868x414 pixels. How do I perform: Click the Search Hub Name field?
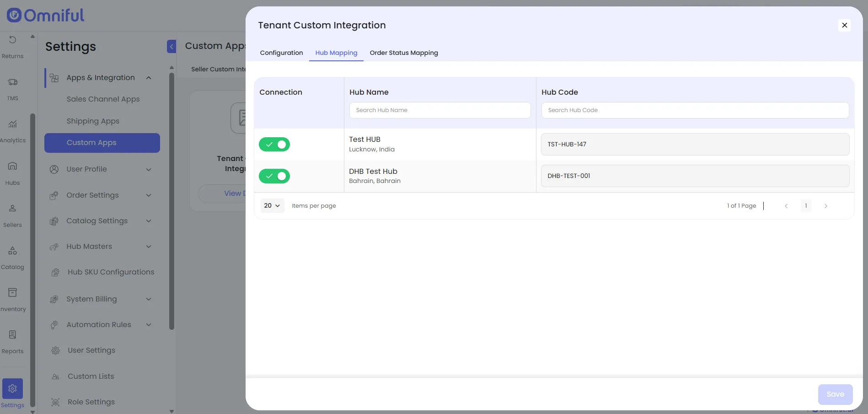440,110
